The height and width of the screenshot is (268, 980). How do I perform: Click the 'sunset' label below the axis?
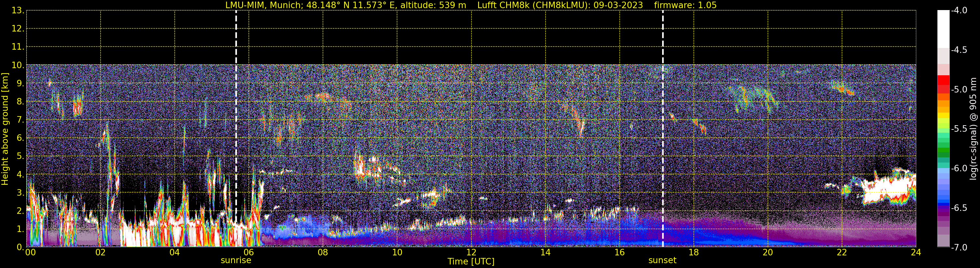pos(662,261)
